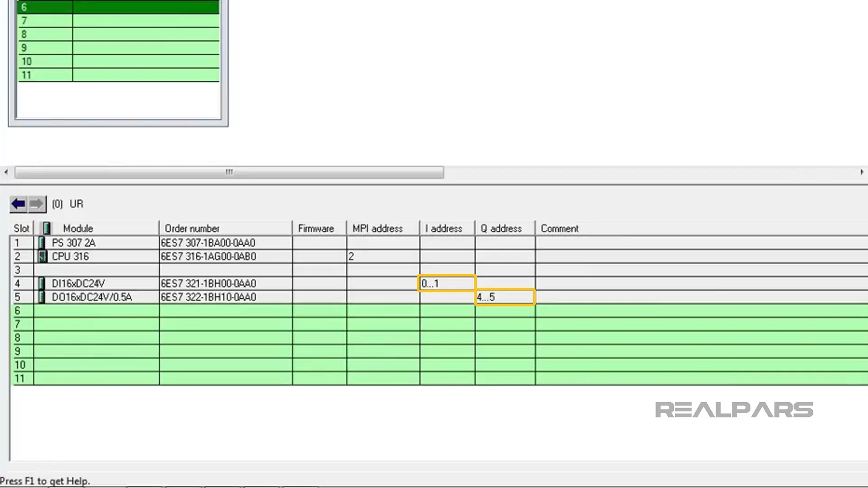Click the right arrow of the horizontal scrollbar

[862, 172]
